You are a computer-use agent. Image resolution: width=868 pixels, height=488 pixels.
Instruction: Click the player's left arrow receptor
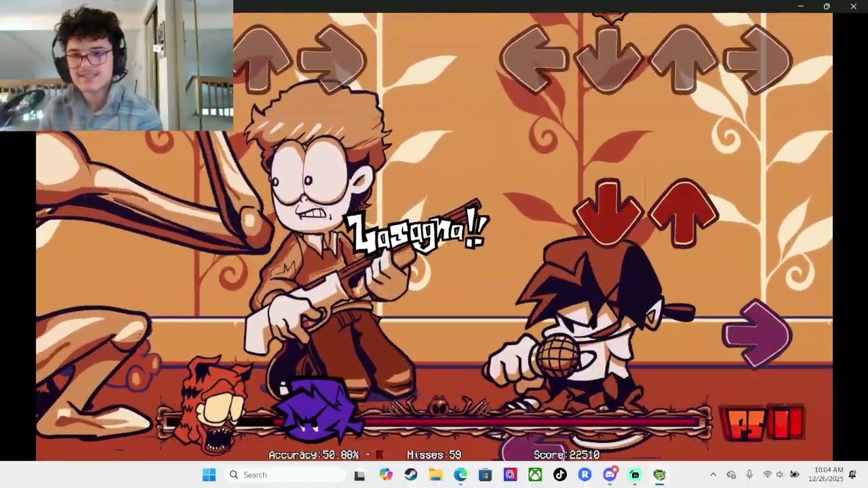(x=534, y=58)
